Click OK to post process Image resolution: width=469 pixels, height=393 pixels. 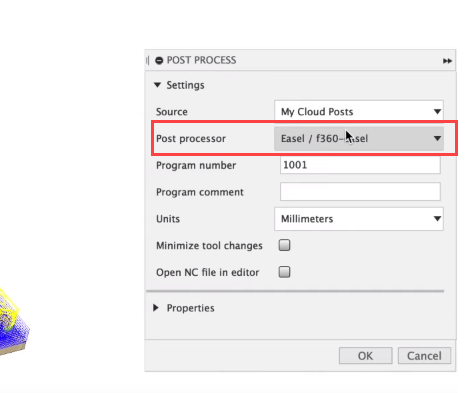[365, 356]
